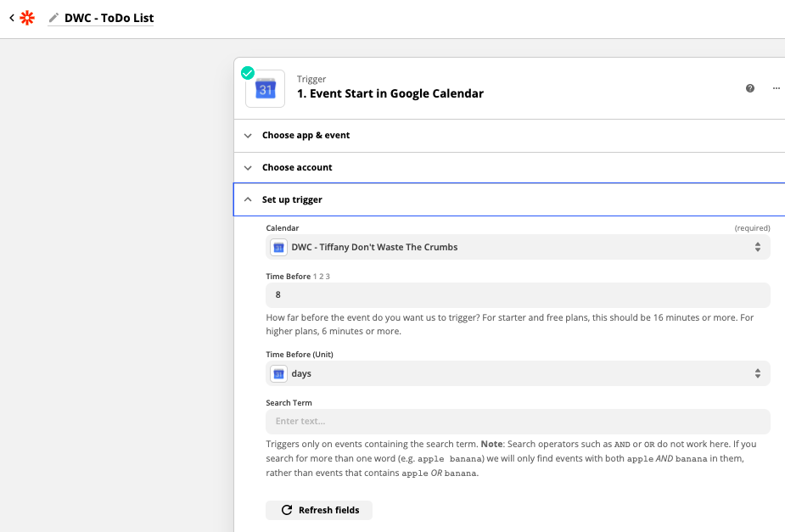Open the three-dot more options menu

point(776,88)
